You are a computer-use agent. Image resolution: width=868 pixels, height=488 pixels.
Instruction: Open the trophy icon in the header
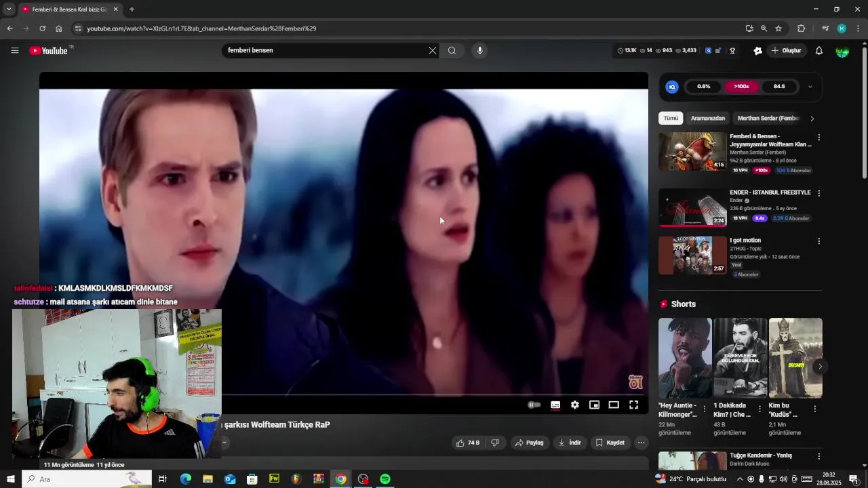[x=732, y=51]
